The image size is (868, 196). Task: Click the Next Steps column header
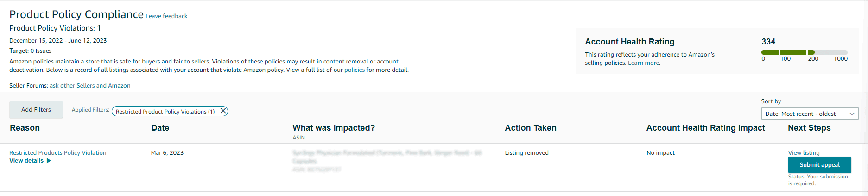[809, 128]
